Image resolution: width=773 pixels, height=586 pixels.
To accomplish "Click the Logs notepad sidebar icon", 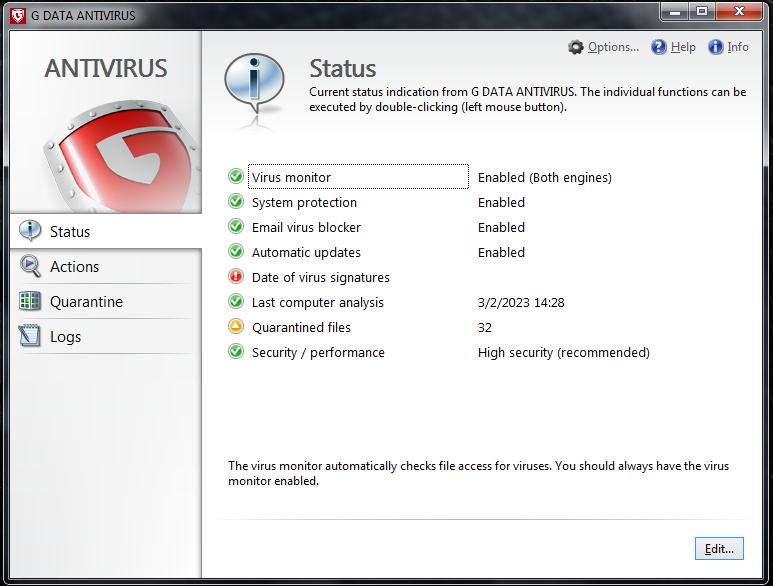I will tap(30, 336).
